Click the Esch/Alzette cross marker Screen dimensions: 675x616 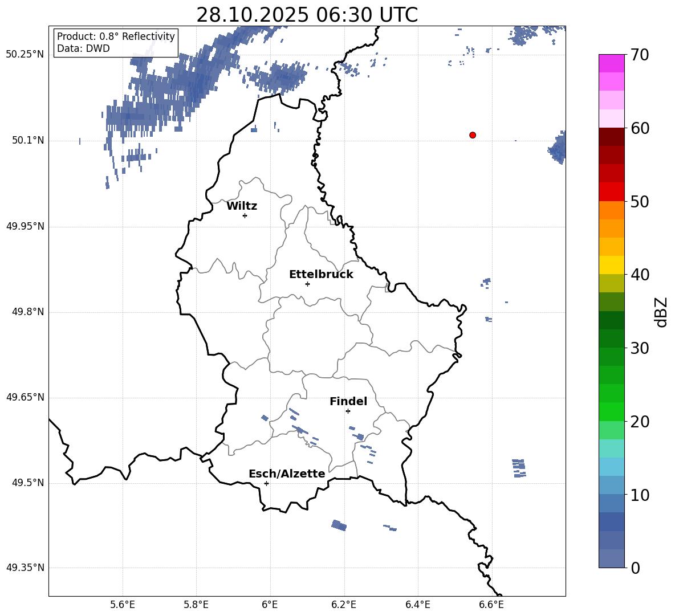point(266,483)
